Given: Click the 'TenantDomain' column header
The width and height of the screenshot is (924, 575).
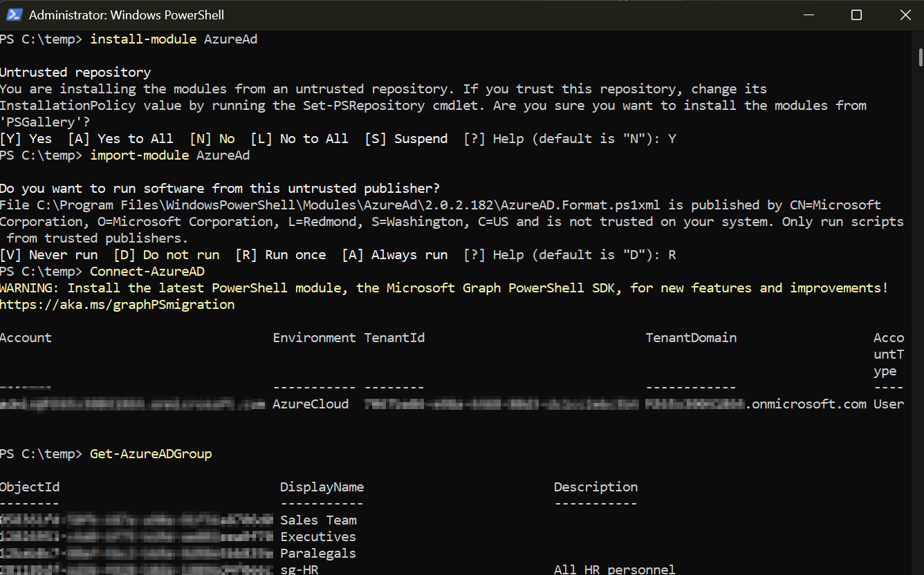Looking at the screenshot, I should (691, 338).
